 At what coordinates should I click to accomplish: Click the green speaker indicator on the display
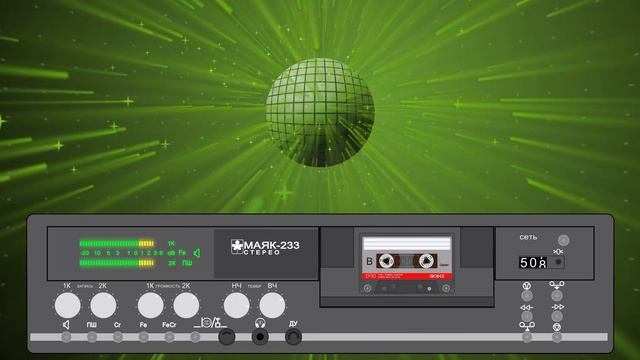point(197,253)
